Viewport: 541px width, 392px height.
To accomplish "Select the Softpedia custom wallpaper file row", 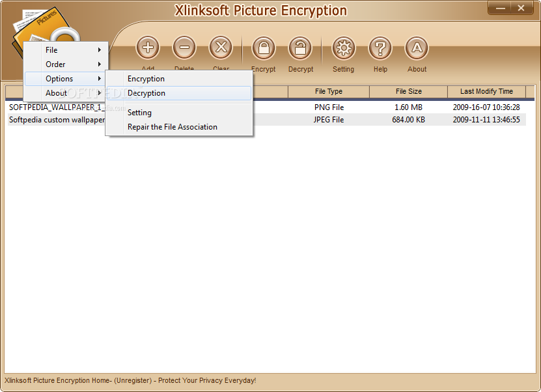I will (x=266, y=120).
